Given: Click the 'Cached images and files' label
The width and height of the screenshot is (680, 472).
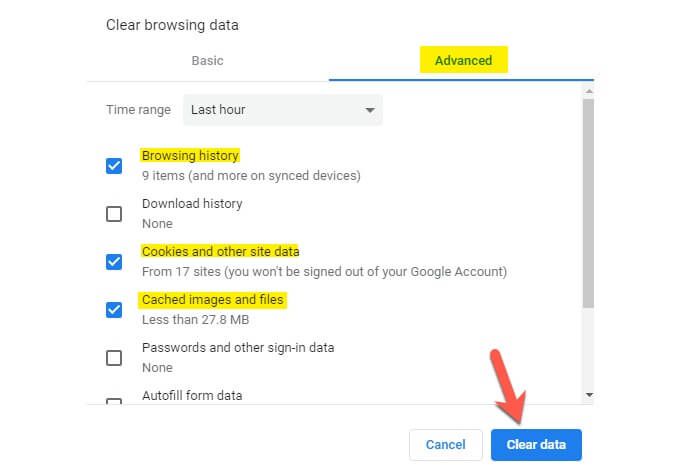Looking at the screenshot, I should [212, 300].
